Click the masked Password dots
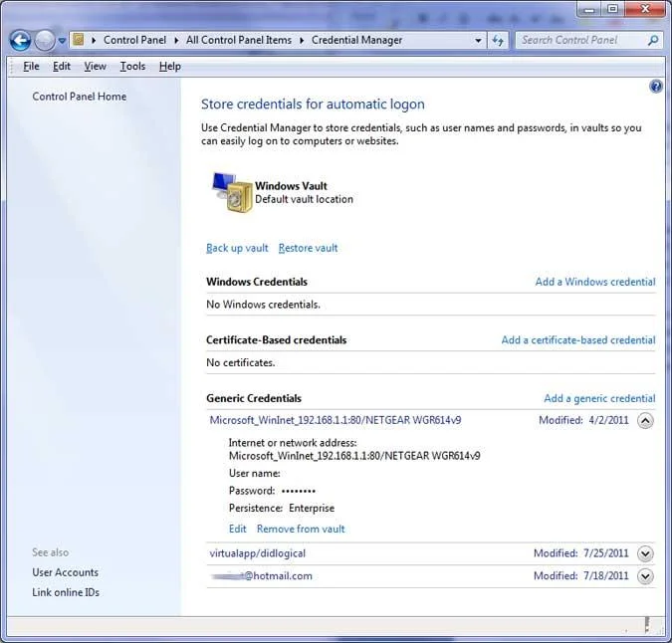The width and height of the screenshot is (672, 643). [299, 491]
